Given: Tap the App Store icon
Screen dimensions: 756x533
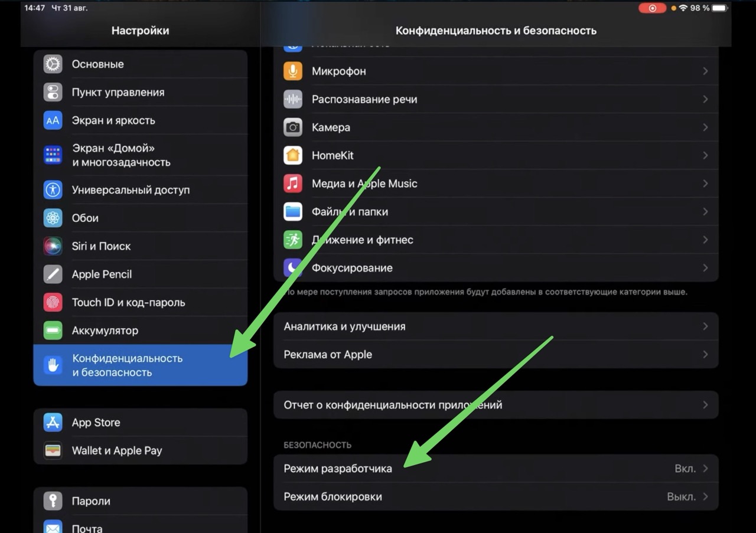Looking at the screenshot, I should (53, 423).
